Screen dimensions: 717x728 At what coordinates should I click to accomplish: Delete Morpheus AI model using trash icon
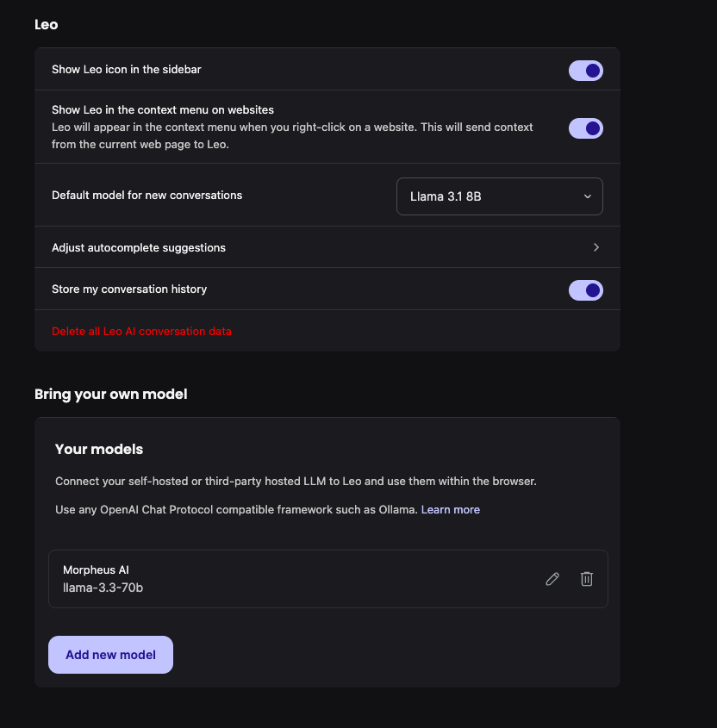pos(587,579)
